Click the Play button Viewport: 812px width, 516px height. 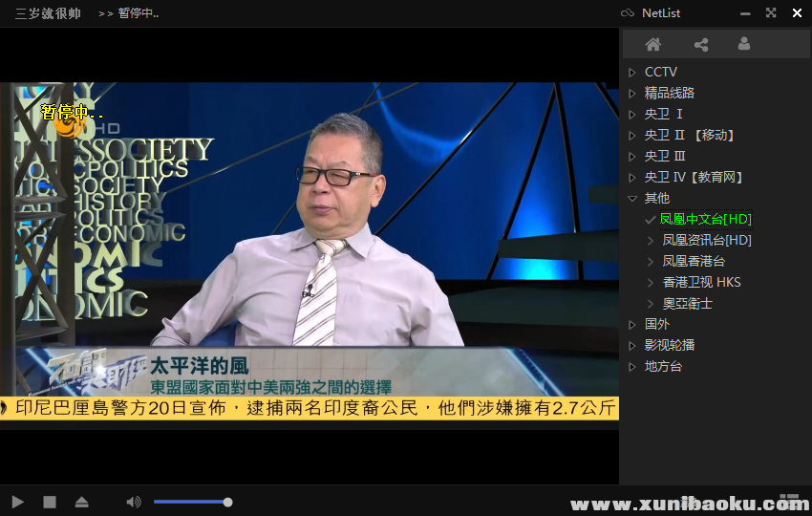pyautogui.click(x=17, y=502)
